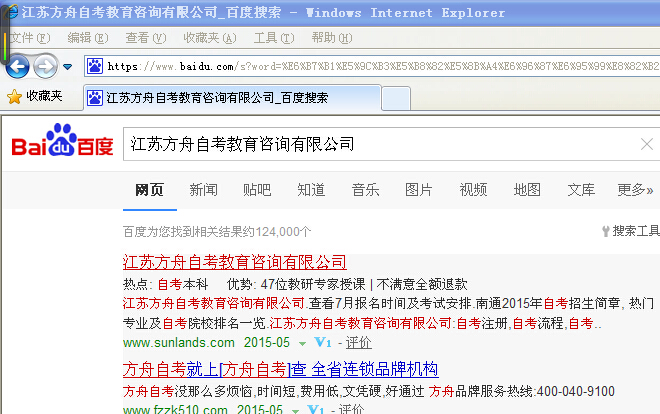Switch to the 贴吧 search category
660x414 pixels.
click(257, 190)
